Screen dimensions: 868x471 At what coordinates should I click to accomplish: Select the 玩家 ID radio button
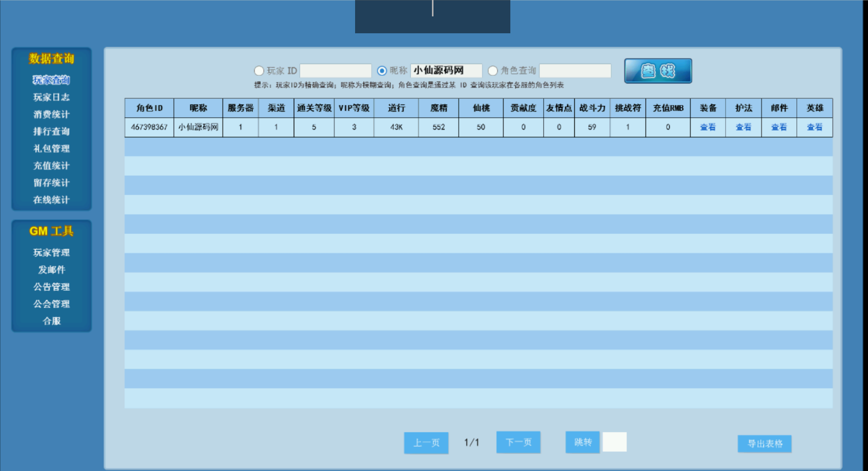point(259,71)
